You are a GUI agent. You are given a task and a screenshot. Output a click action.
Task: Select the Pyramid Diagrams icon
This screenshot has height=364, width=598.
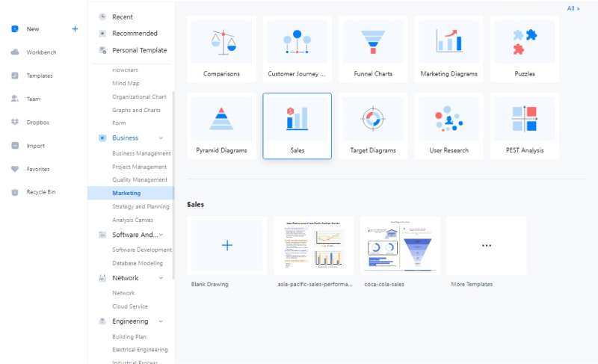221,119
